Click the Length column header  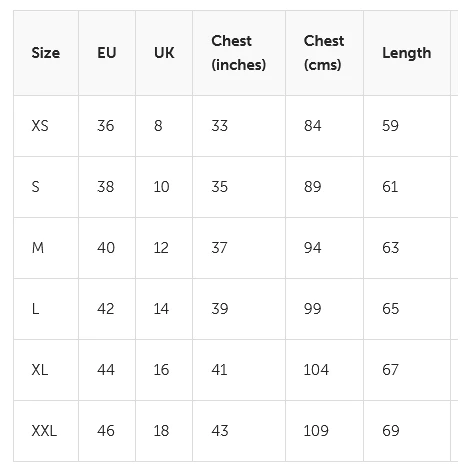click(x=407, y=53)
